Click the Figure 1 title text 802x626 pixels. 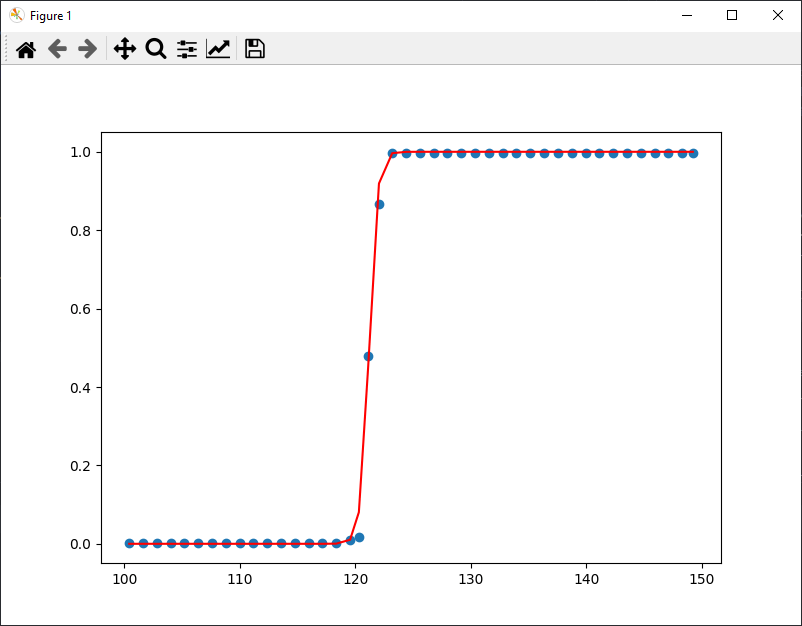click(51, 15)
